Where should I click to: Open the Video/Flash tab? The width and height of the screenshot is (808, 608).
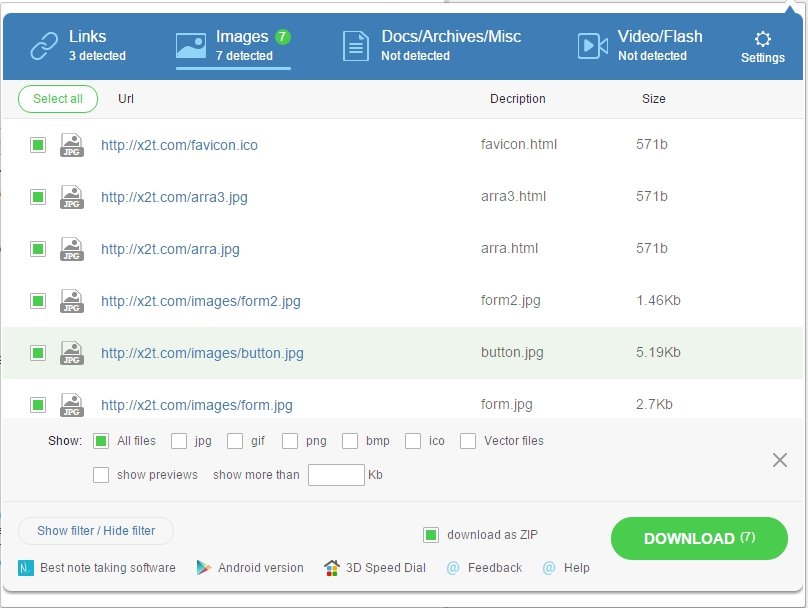pyautogui.click(x=640, y=45)
